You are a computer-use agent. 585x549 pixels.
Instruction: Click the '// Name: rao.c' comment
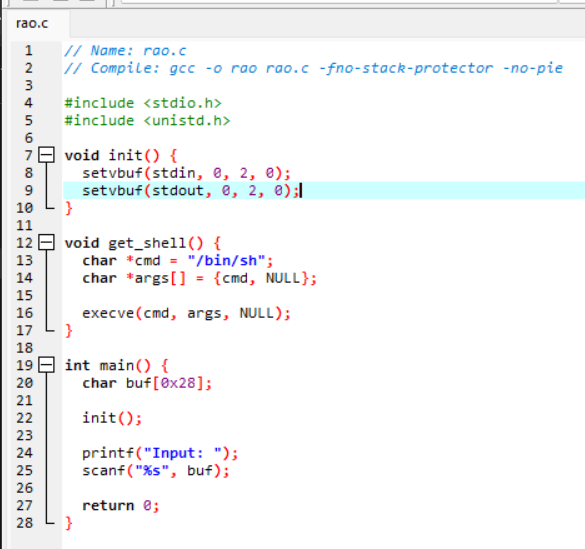click(125, 50)
